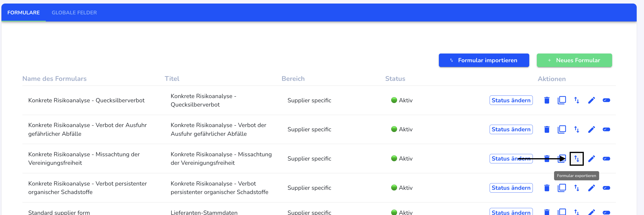
Task: Export the persistenter organischer Schadstoffe form
Action: click(x=576, y=188)
